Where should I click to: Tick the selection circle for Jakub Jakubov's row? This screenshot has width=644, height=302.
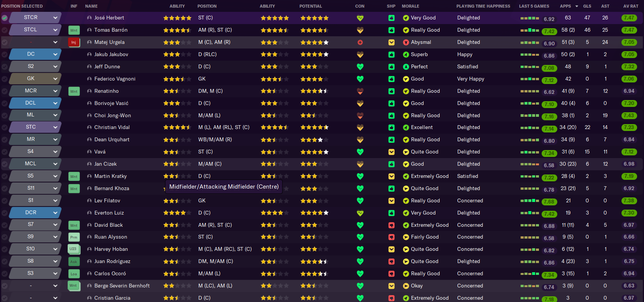(5, 55)
